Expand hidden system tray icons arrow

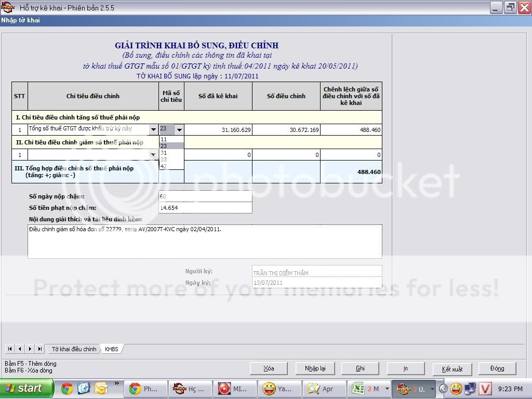pos(443,389)
